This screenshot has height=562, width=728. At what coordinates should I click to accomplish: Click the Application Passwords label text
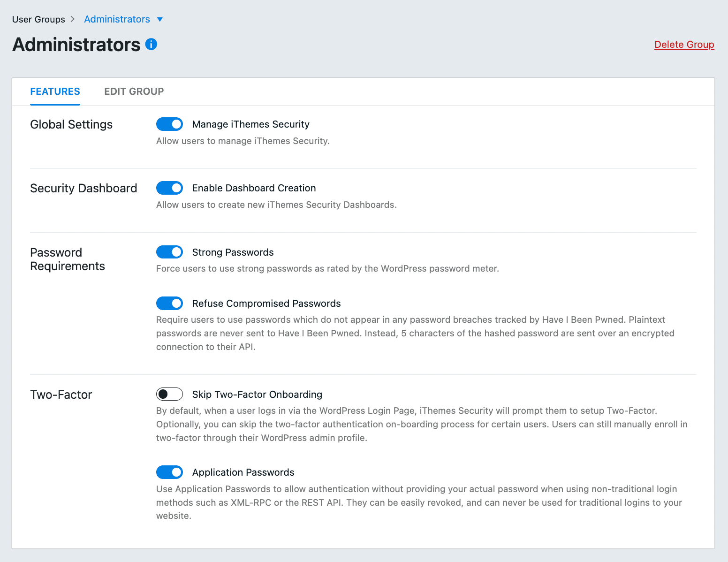pyautogui.click(x=243, y=472)
